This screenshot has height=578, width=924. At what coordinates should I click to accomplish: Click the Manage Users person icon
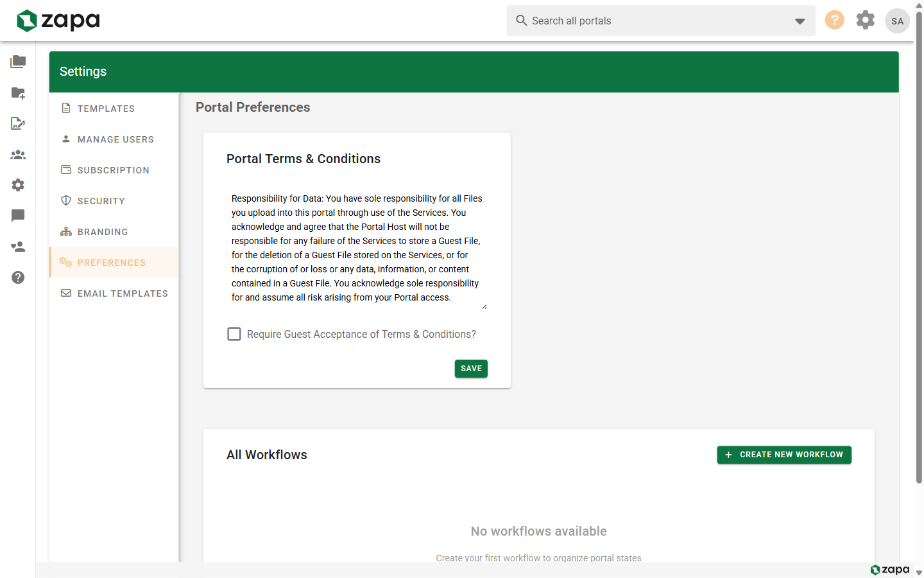[66, 139]
